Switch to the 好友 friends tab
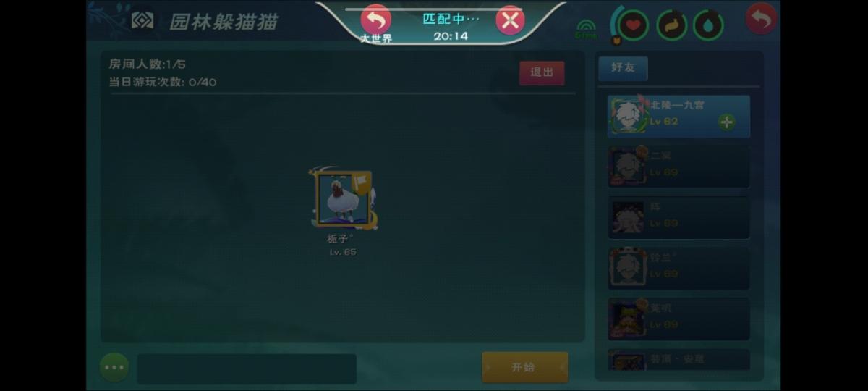Screen dimensions: 868x391 [x=623, y=67]
